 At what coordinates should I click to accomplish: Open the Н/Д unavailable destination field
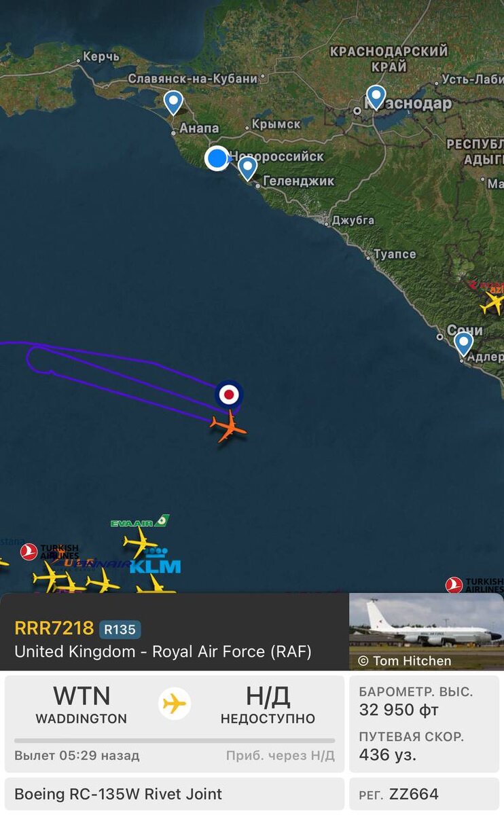tap(268, 704)
